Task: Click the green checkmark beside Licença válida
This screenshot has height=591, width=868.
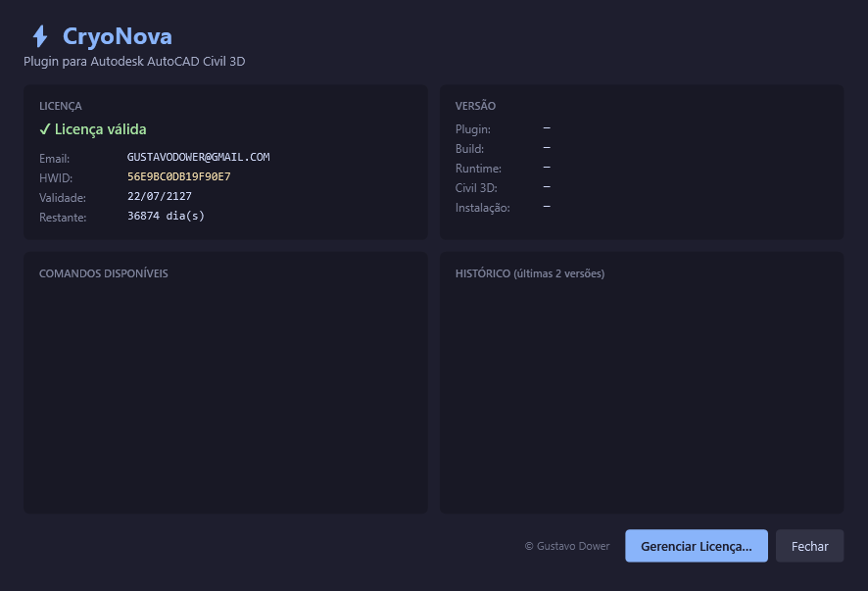Action: (x=45, y=129)
